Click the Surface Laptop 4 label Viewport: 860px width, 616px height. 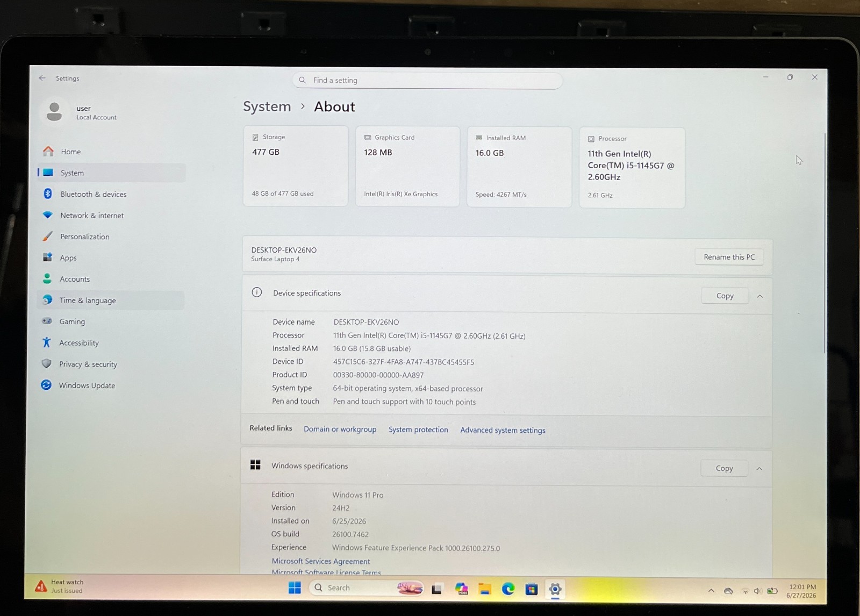(x=275, y=259)
